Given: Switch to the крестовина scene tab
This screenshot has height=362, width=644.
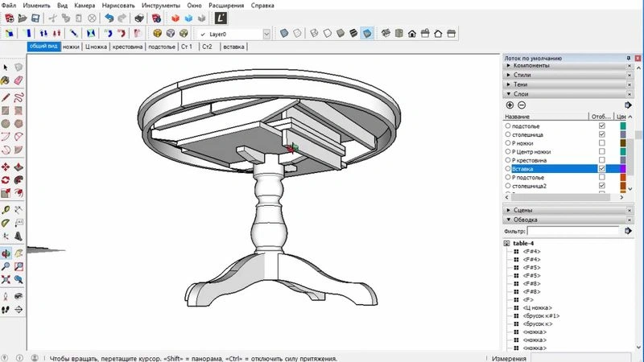Looking at the screenshot, I should pyautogui.click(x=127, y=47).
